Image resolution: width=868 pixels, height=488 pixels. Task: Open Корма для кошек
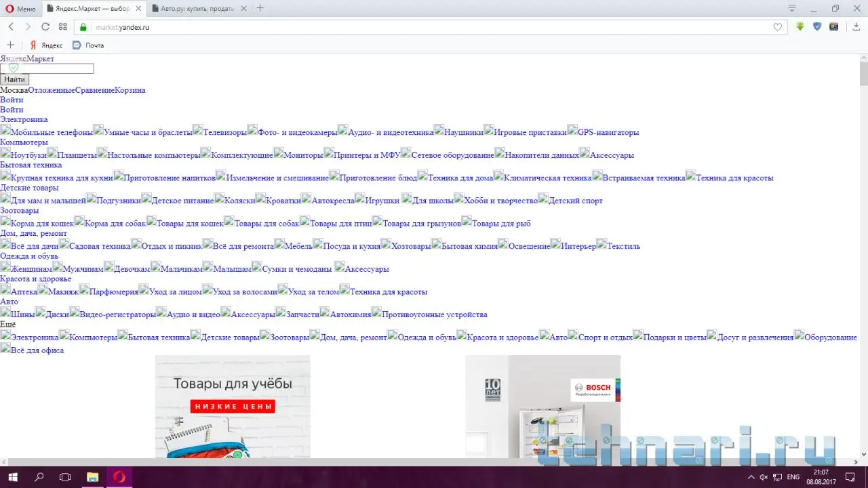42,224
